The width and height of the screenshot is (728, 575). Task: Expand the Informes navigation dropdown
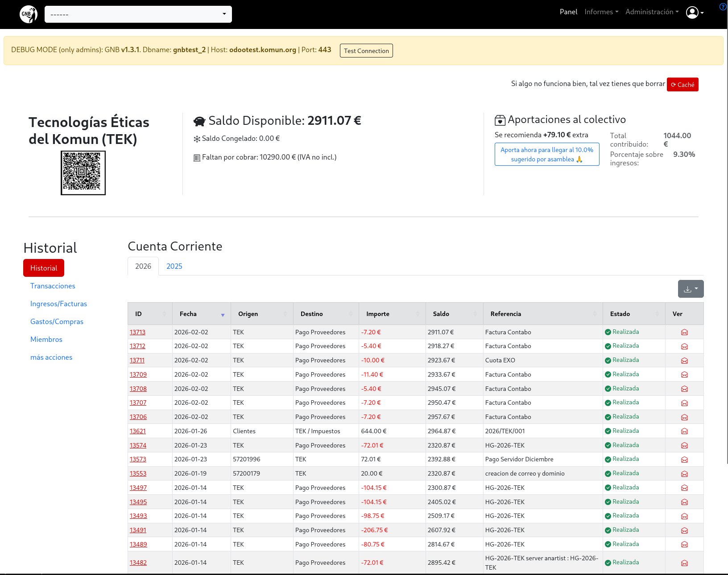click(601, 12)
